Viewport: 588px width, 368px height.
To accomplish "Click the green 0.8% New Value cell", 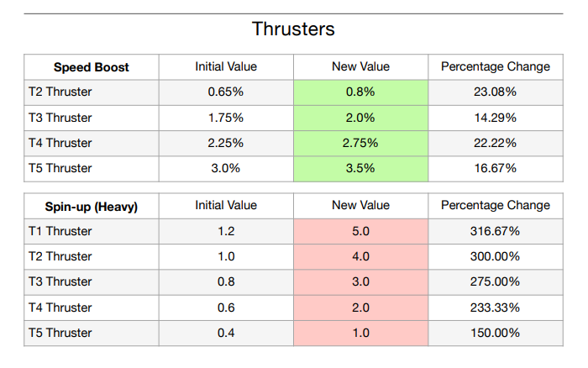I will tap(360, 92).
